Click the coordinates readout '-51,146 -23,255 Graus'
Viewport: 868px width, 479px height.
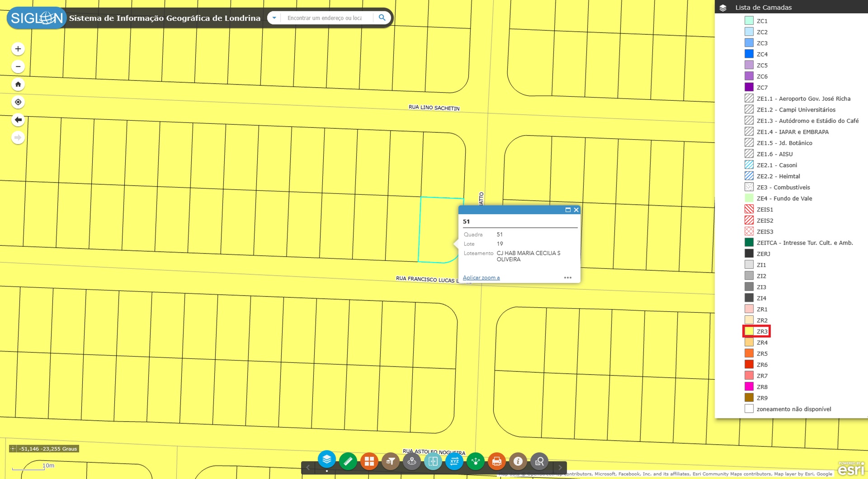(48, 449)
